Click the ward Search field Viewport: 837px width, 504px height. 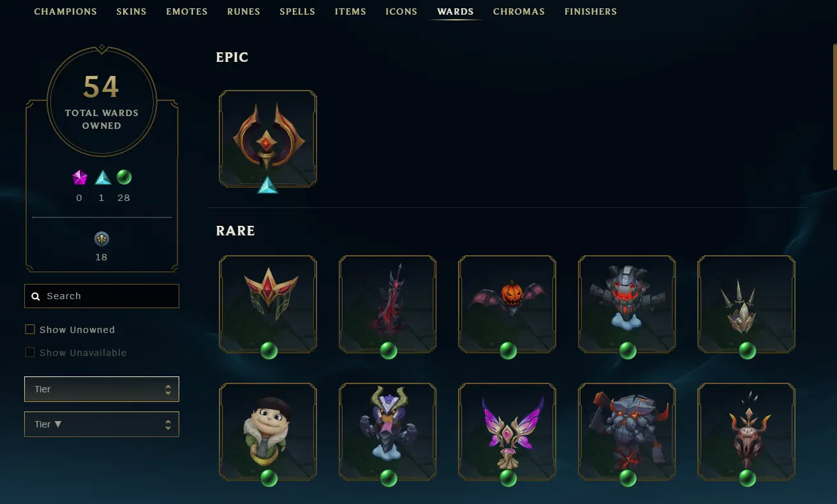pos(101,296)
